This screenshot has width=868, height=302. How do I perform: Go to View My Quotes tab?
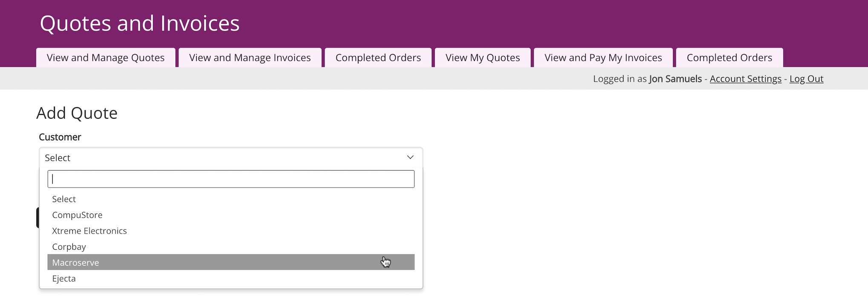tap(483, 57)
